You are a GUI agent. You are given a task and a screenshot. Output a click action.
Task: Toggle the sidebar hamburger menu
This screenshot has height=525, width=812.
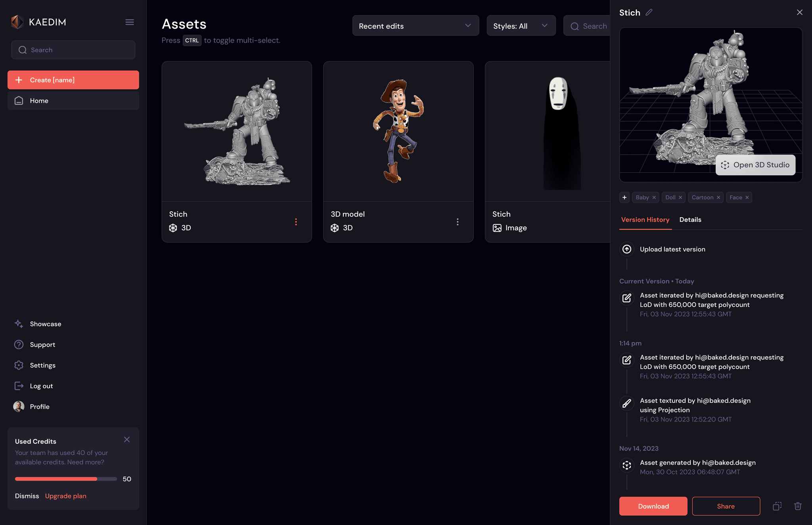point(129,22)
